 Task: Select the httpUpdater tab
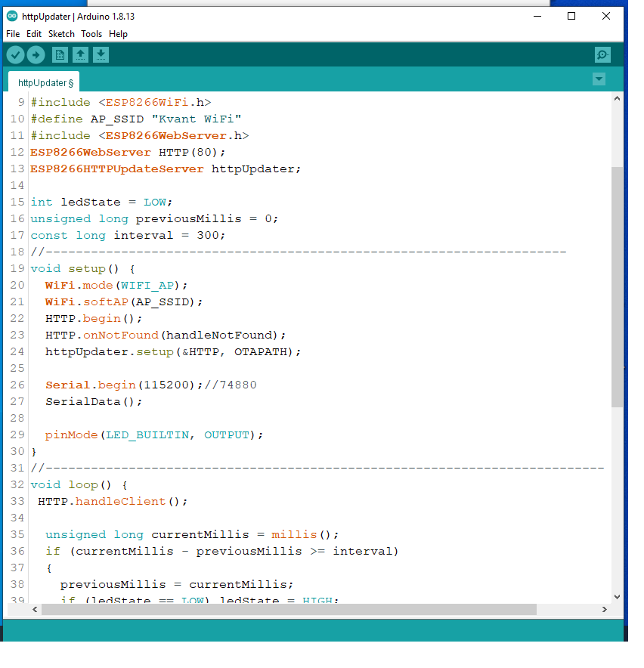(45, 82)
